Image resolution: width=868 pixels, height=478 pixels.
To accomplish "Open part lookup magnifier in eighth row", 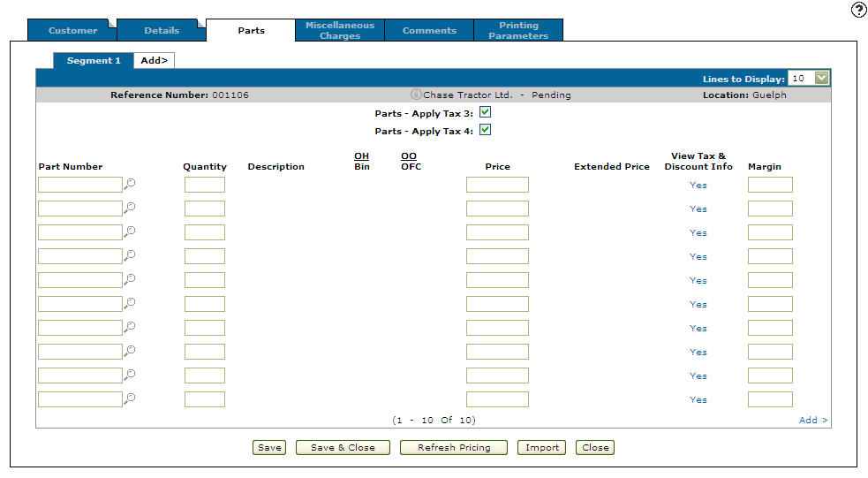I will [130, 351].
